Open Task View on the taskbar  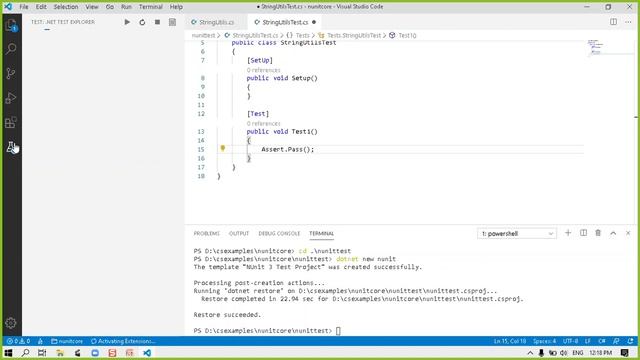42,353
